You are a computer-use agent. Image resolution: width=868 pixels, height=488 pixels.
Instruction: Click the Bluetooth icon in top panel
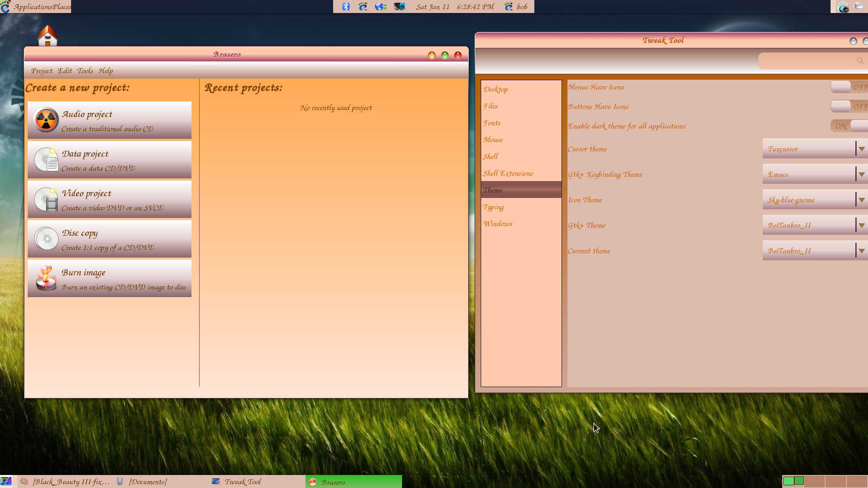346,7
